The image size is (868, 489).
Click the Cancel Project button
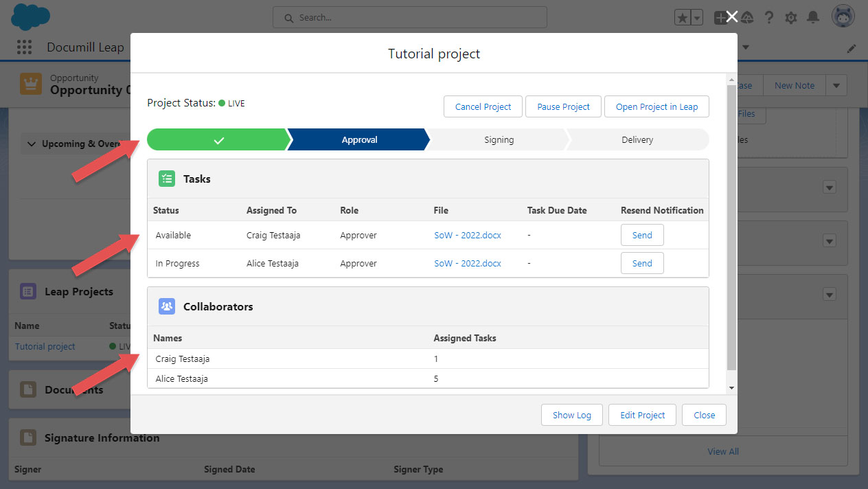483,106
